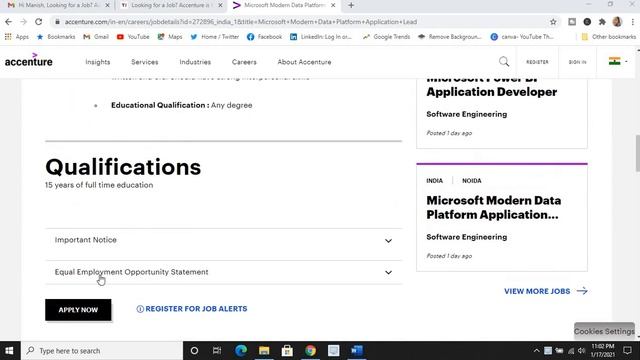Bookmark this page with the star icon
This screenshot has width=640, height=360.
553,22
